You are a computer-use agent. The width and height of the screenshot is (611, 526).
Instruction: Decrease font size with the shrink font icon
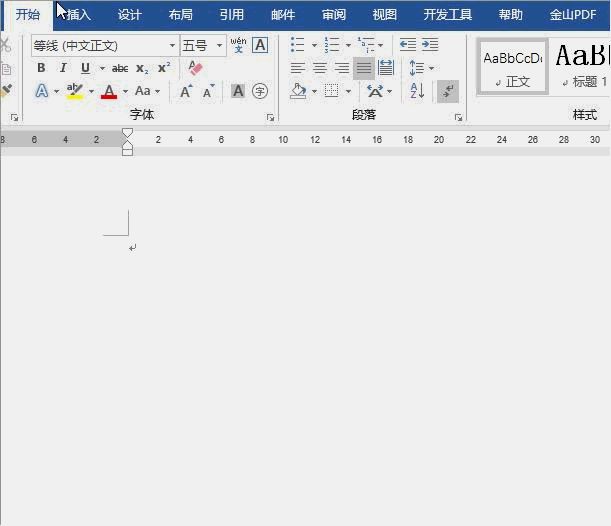(208, 91)
